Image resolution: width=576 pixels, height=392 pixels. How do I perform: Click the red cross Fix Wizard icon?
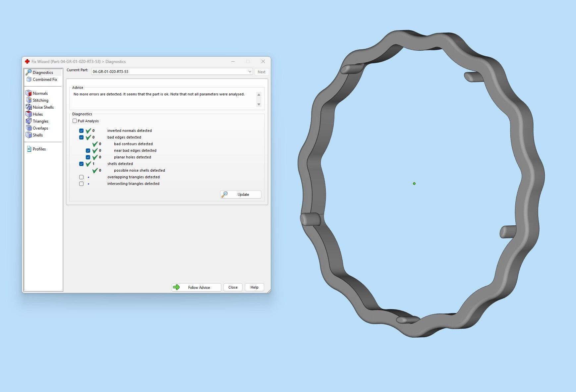[27, 61]
